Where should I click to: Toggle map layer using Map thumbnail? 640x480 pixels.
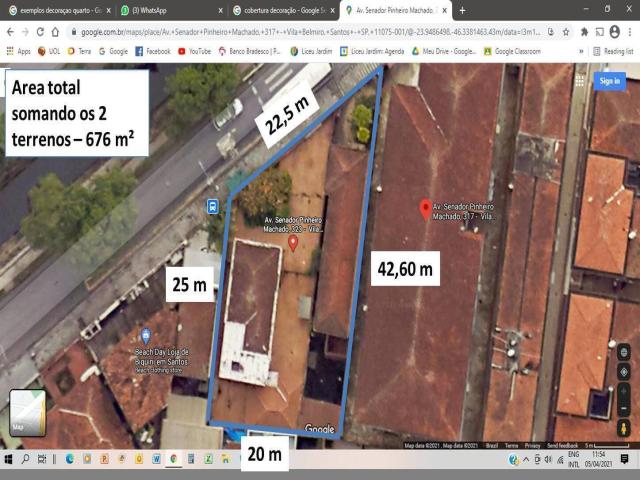click(x=27, y=413)
